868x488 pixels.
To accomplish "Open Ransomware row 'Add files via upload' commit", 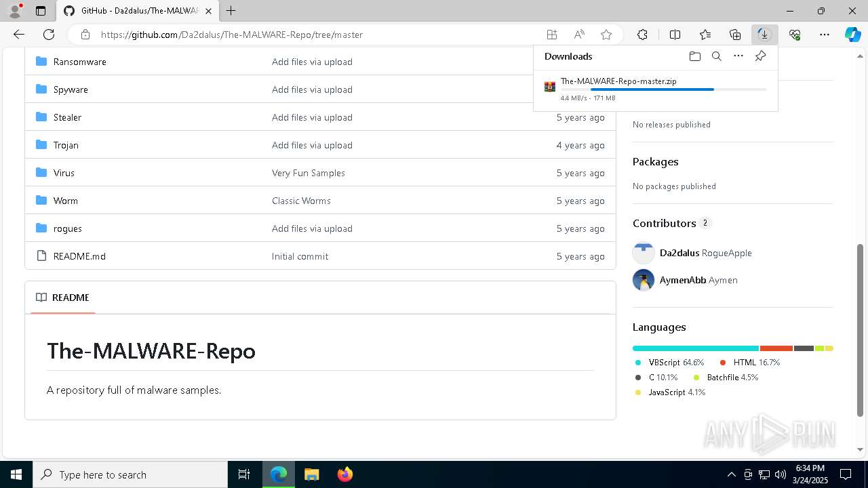I will click(312, 62).
